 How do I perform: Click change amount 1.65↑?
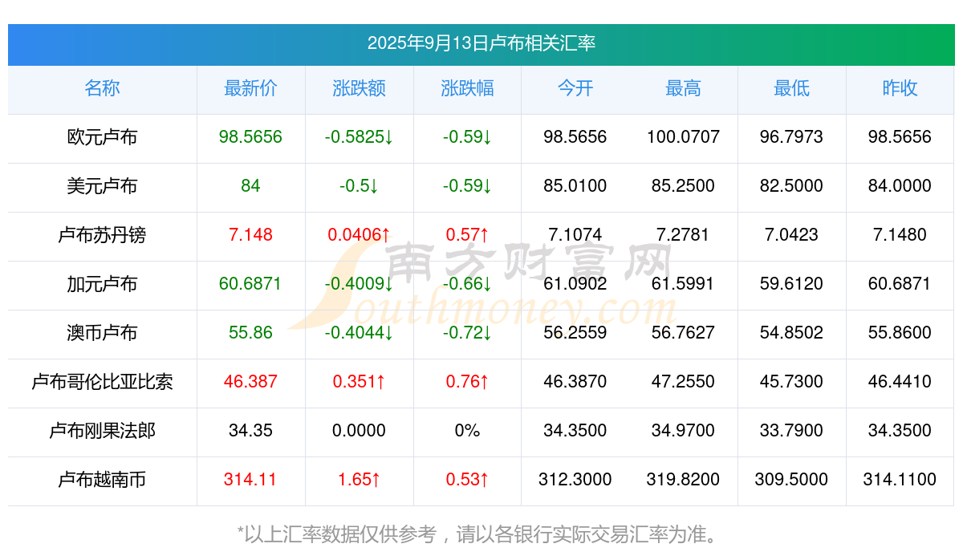pyautogui.click(x=359, y=480)
